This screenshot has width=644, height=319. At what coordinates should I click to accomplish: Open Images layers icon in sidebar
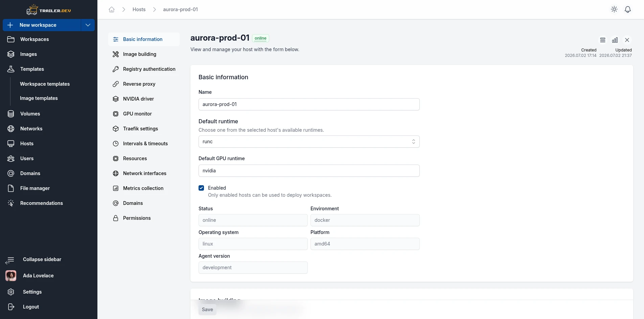point(11,54)
